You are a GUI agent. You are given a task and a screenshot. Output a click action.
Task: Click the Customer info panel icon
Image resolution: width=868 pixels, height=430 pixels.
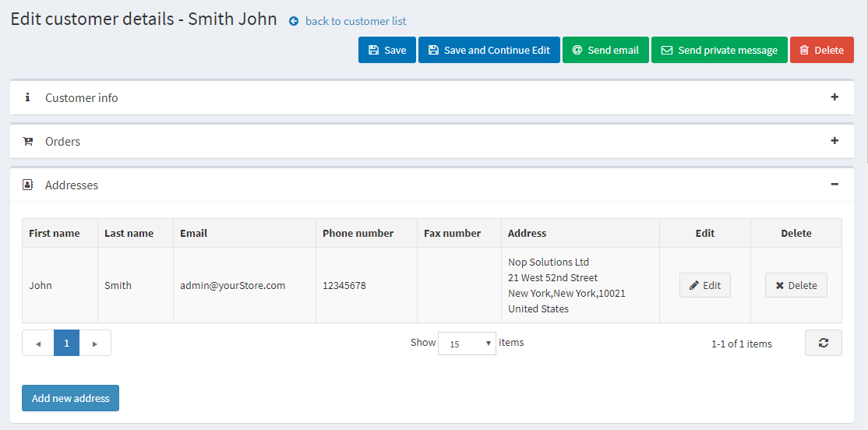click(28, 97)
